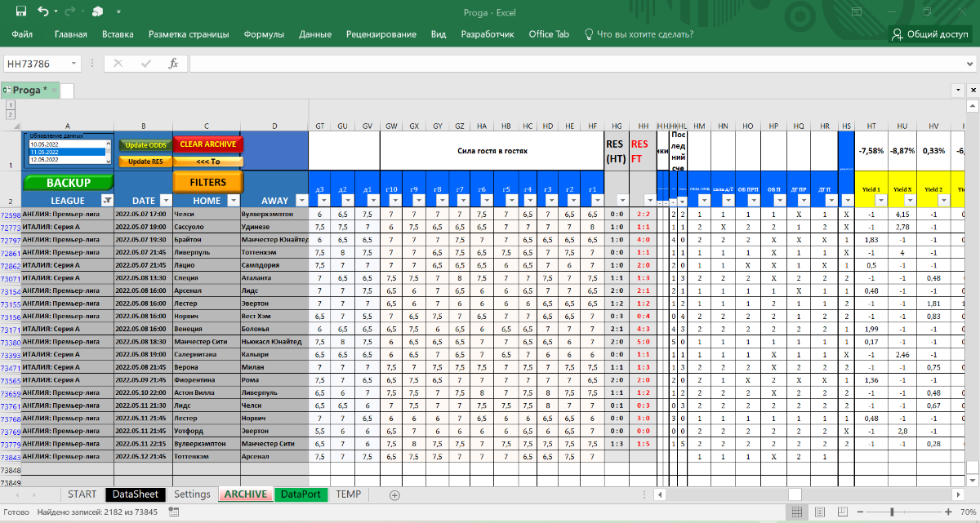980x523 pixels.
Task: Collapse to outline level 1
Action: click(11, 104)
